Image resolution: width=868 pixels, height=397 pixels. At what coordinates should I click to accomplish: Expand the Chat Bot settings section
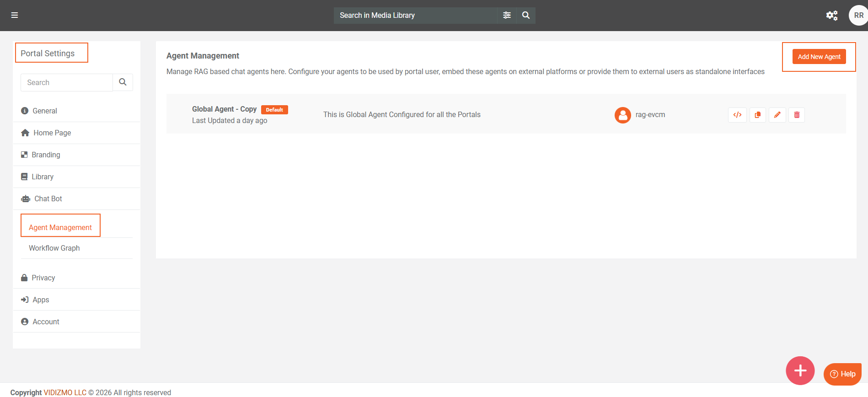click(48, 198)
